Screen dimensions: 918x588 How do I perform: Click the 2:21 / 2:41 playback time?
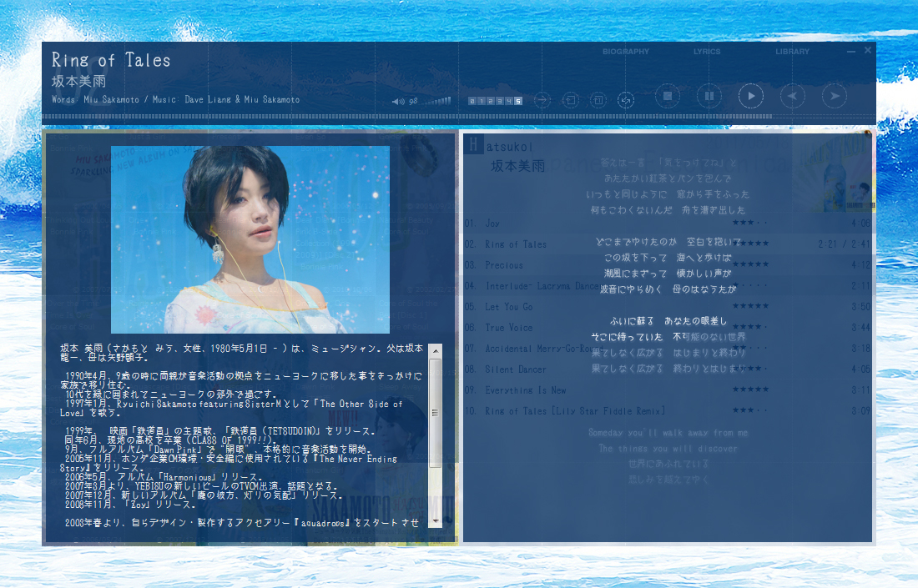click(x=845, y=244)
